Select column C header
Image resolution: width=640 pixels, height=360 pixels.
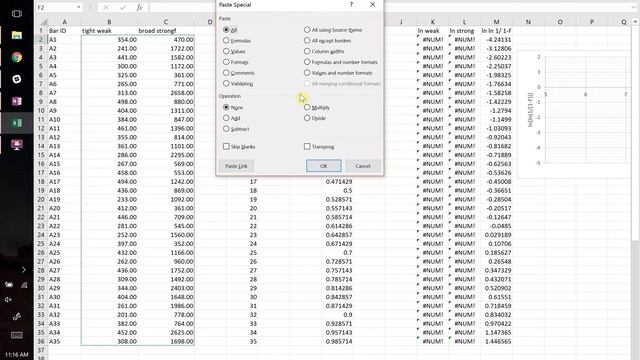(x=166, y=22)
